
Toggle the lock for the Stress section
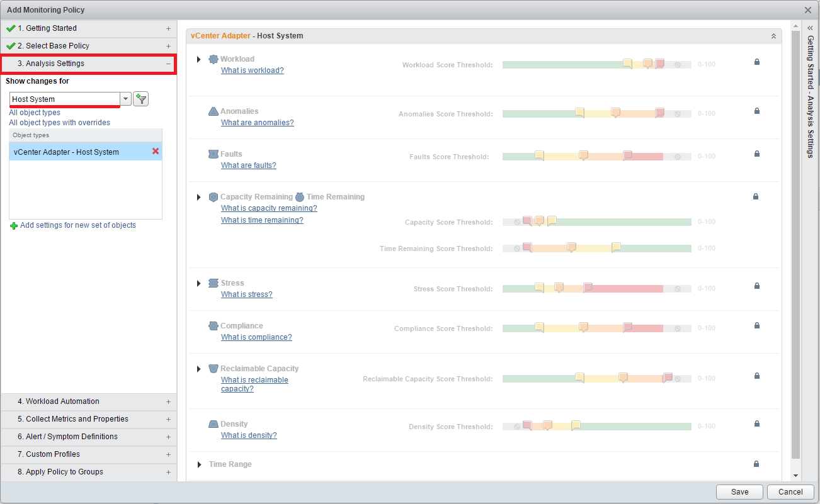756,286
